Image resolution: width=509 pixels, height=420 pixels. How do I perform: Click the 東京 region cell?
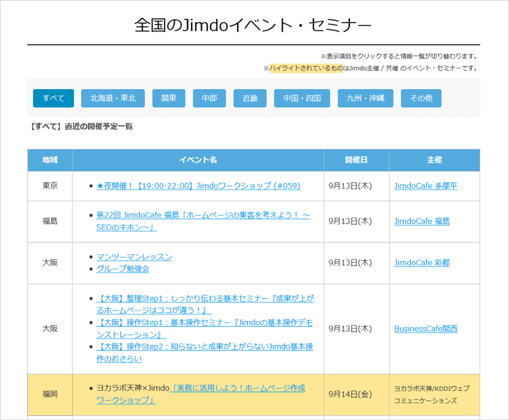[50, 186]
